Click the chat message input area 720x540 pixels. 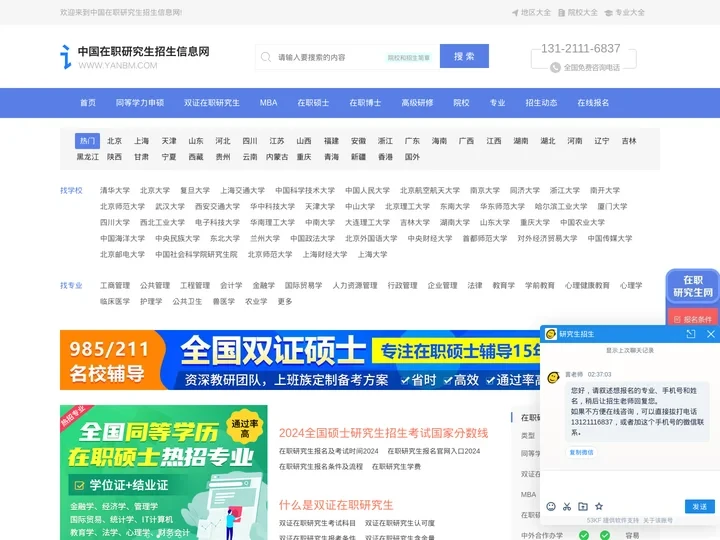click(630, 482)
